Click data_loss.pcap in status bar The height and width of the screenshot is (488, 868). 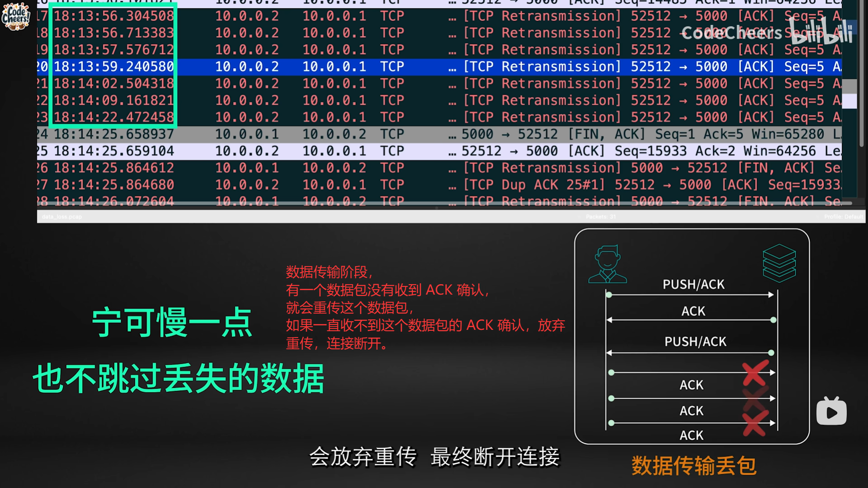click(62, 217)
